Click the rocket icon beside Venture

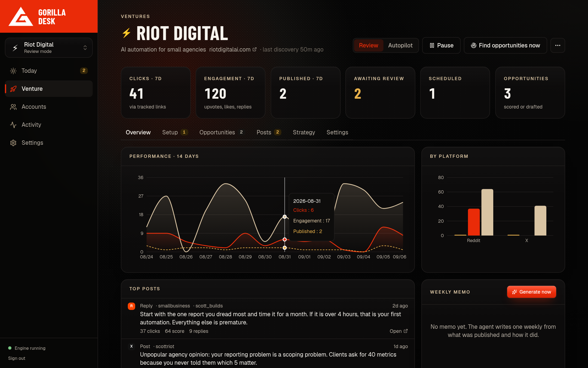[13, 89]
